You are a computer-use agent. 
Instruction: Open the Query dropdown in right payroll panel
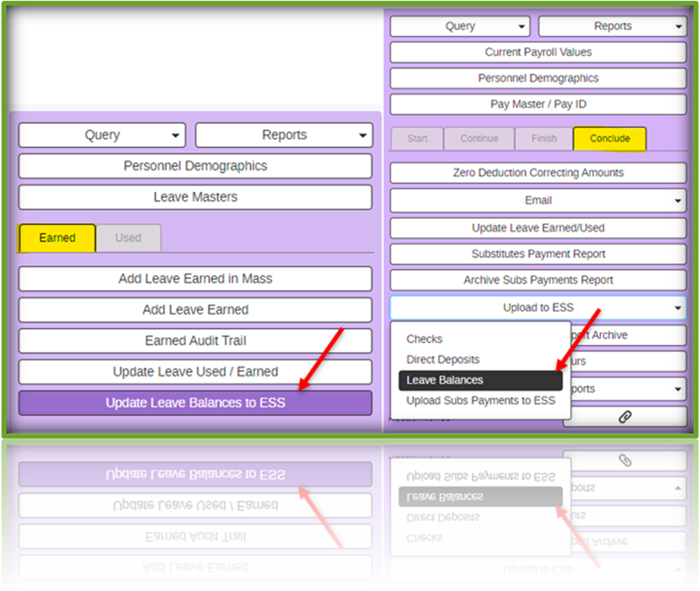[x=460, y=27]
